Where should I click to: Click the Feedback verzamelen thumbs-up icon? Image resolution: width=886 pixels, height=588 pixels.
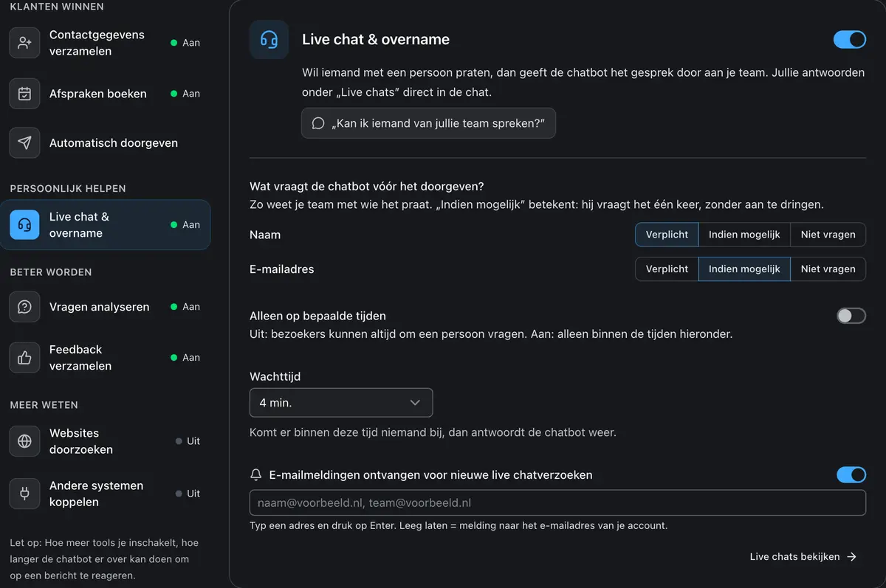(24, 358)
